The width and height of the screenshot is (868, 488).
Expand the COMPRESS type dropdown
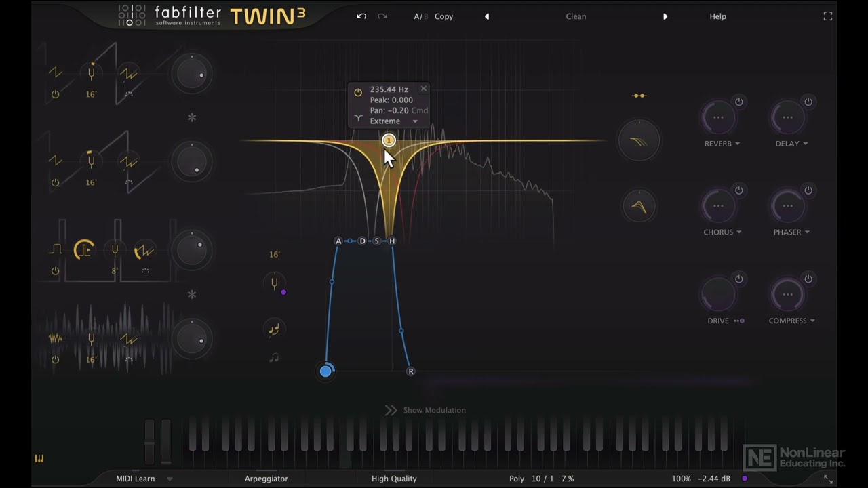(x=812, y=321)
